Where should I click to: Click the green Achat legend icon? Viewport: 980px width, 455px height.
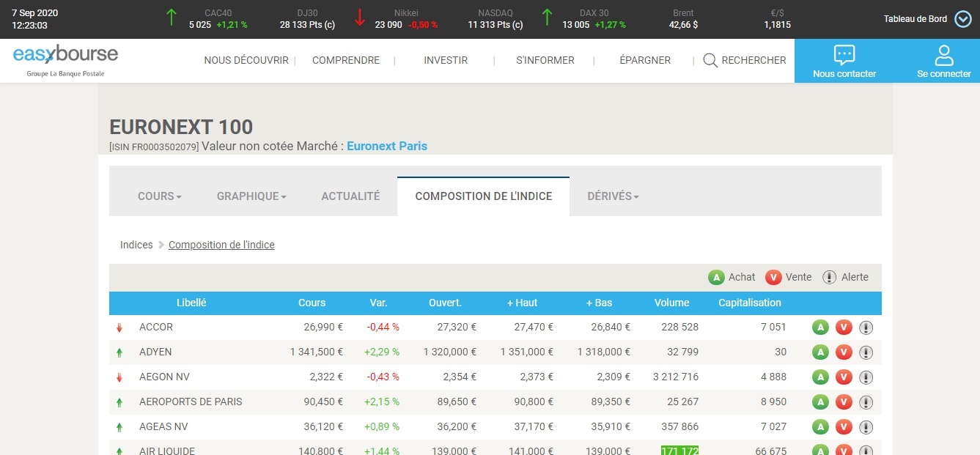(716, 278)
